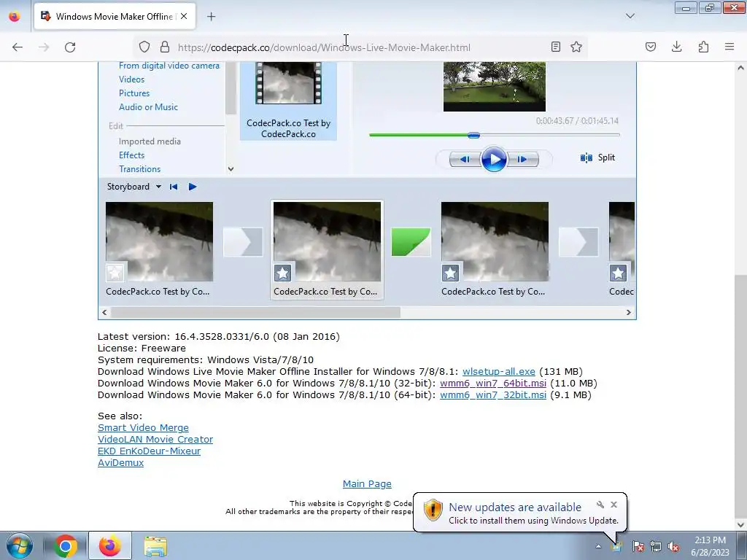Select the imported CodecPack.co Test clip
The image size is (747, 560).
(x=288, y=101)
